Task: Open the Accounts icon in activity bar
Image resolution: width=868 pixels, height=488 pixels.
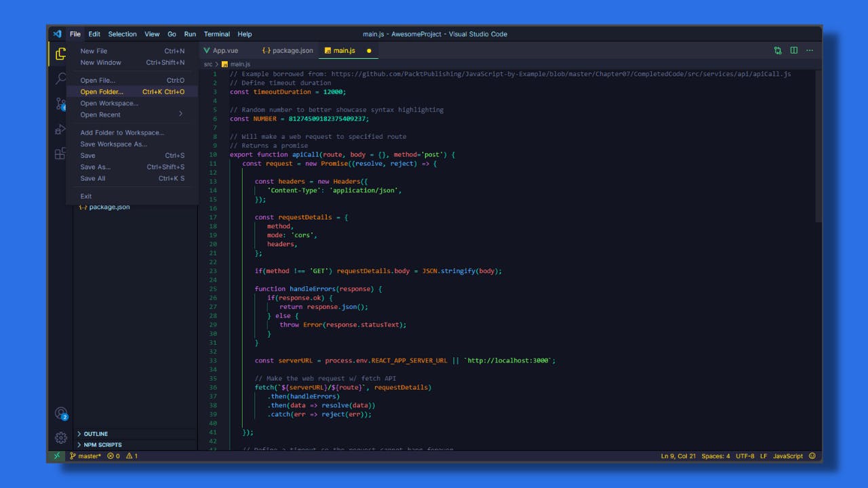Action: [x=61, y=413]
